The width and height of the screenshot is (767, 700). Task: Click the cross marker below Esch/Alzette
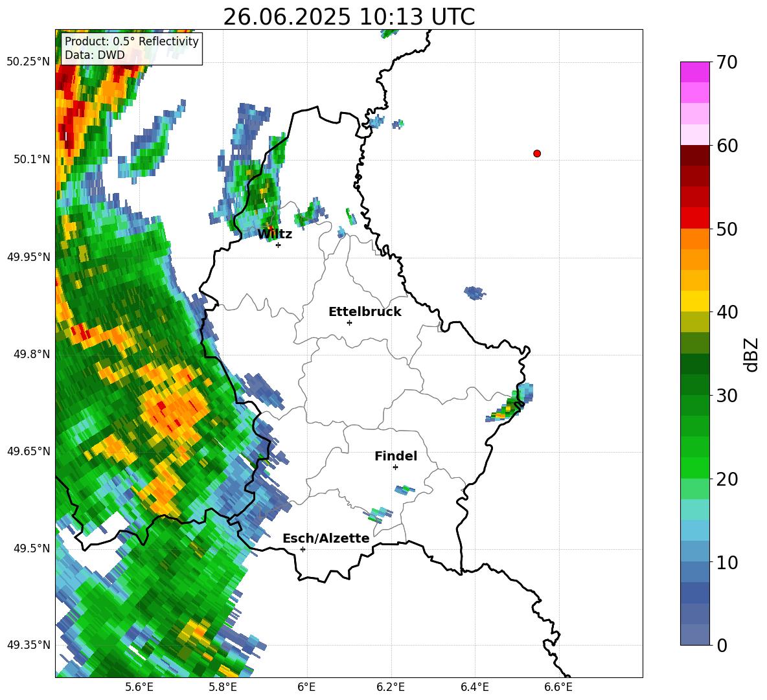click(x=303, y=549)
